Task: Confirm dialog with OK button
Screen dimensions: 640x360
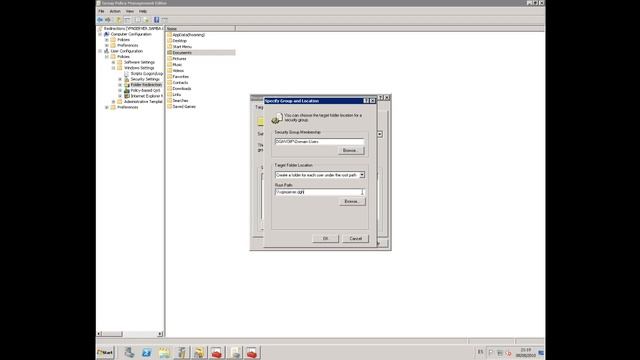Action: [x=325, y=238]
